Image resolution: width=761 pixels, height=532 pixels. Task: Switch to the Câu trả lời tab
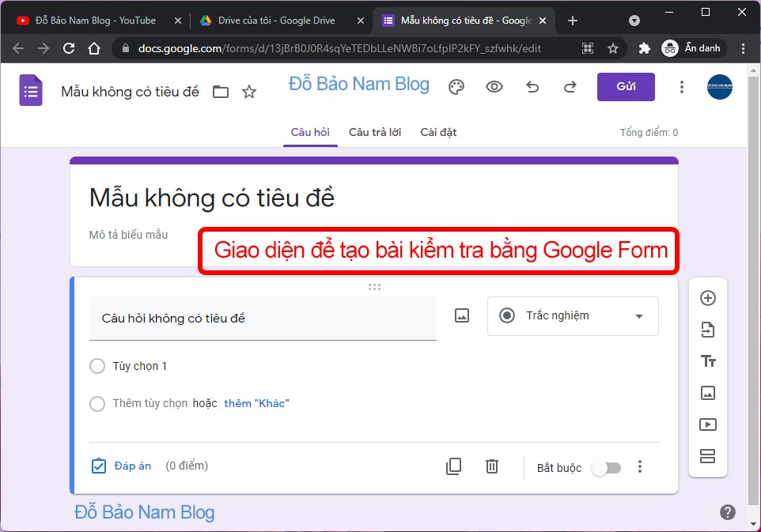click(x=375, y=132)
